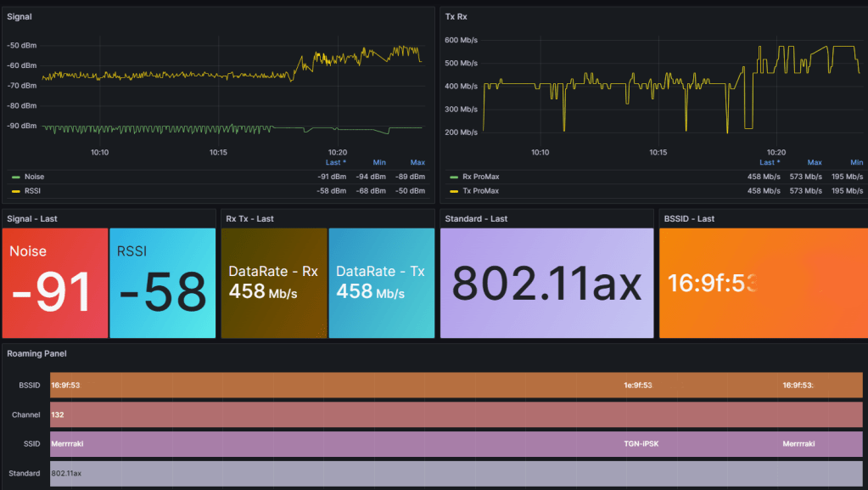Select the red Noise -91 stat tile
868x490 pixels.
[55, 283]
